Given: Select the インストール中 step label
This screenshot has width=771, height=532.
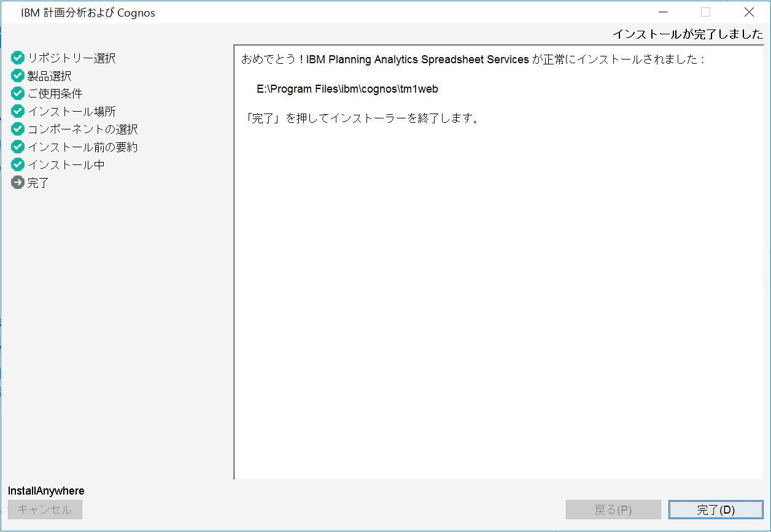Looking at the screenshot, I should pyautogui.click(x=66, y=165).
